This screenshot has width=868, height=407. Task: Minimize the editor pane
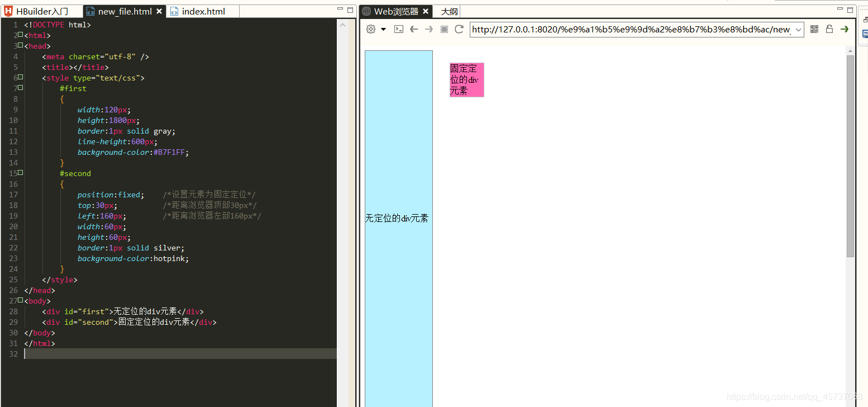coord(340,9)
